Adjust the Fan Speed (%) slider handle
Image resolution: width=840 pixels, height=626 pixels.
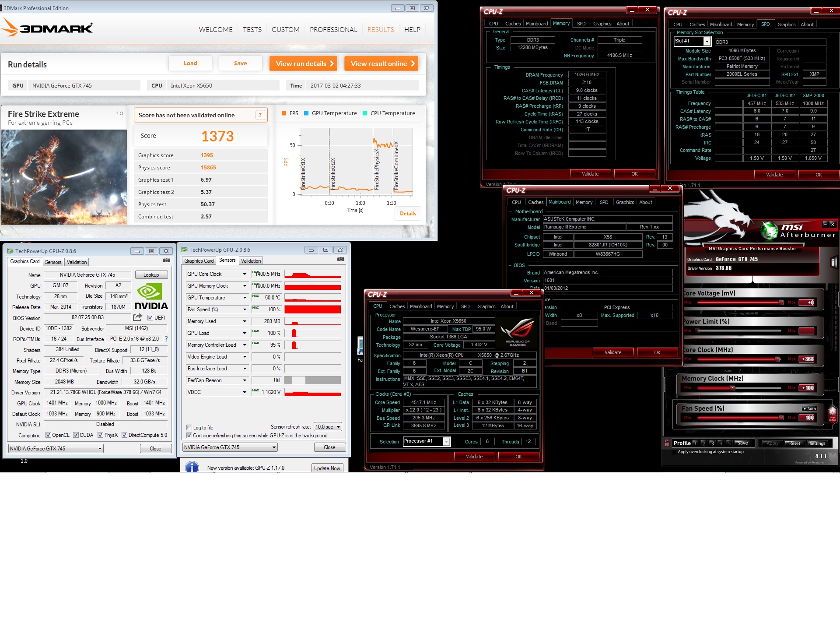pyautogui.click(x=781, y=418)
